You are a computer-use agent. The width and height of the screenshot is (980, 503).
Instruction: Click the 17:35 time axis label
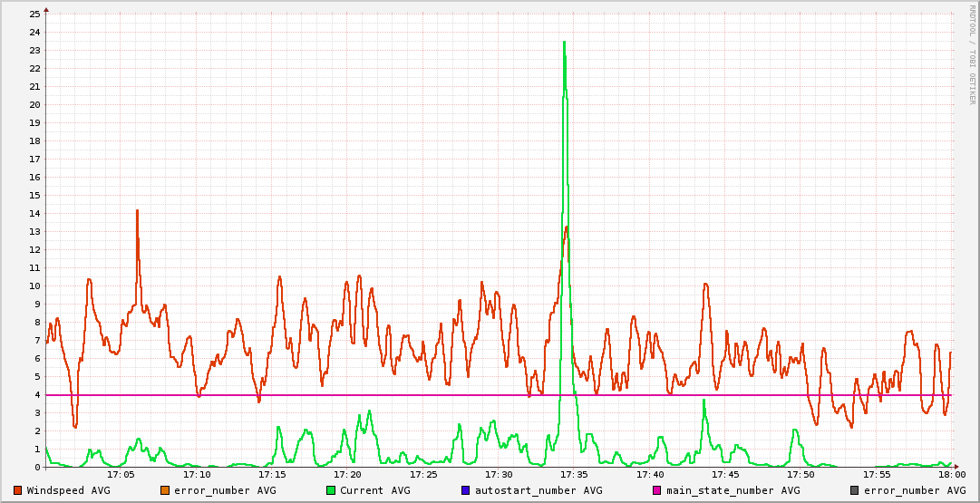click(574, 474)
